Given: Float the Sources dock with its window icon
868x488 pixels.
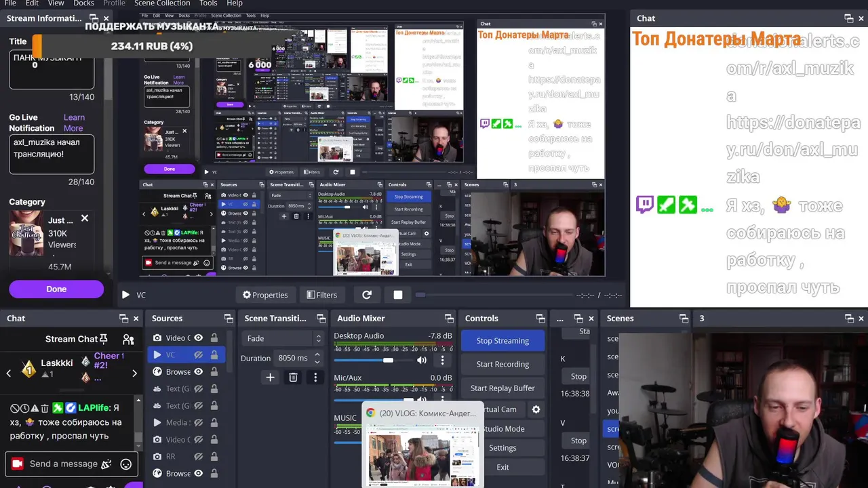Looking at the screenshot, I should (x=229, y=319).
